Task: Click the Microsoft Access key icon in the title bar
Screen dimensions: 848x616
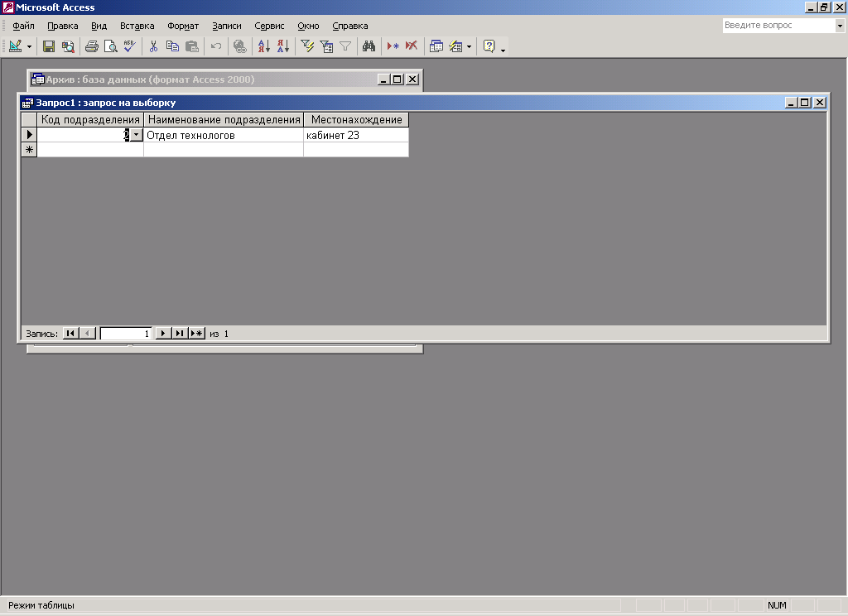Action: pyautogui.click(x=7, y=7)
